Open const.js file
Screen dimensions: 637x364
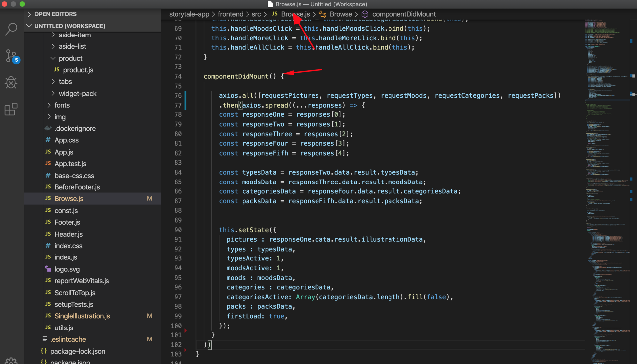pos(66,211)
